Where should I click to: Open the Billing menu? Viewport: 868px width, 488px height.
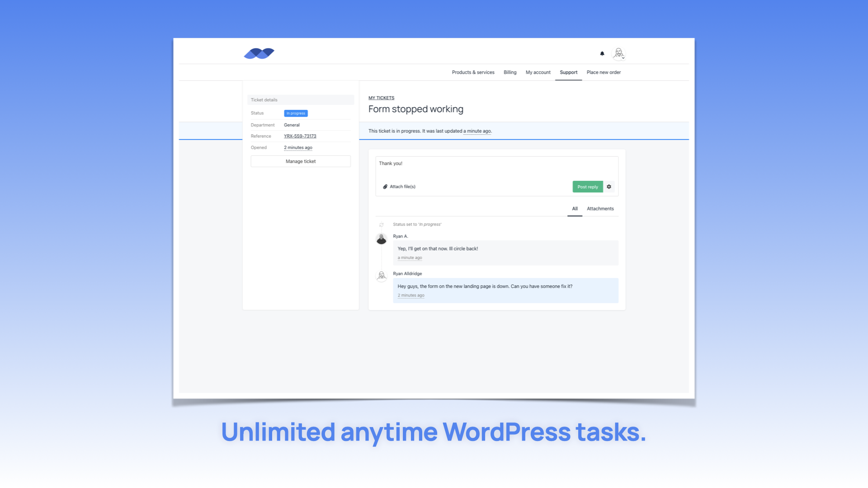(x=510, y=72)
